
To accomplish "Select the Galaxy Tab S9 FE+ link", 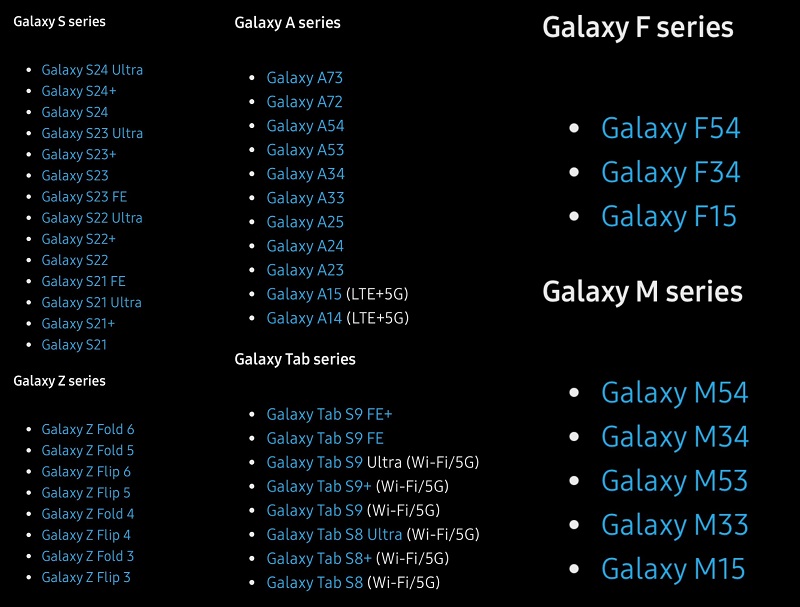I will coord(330,414).
